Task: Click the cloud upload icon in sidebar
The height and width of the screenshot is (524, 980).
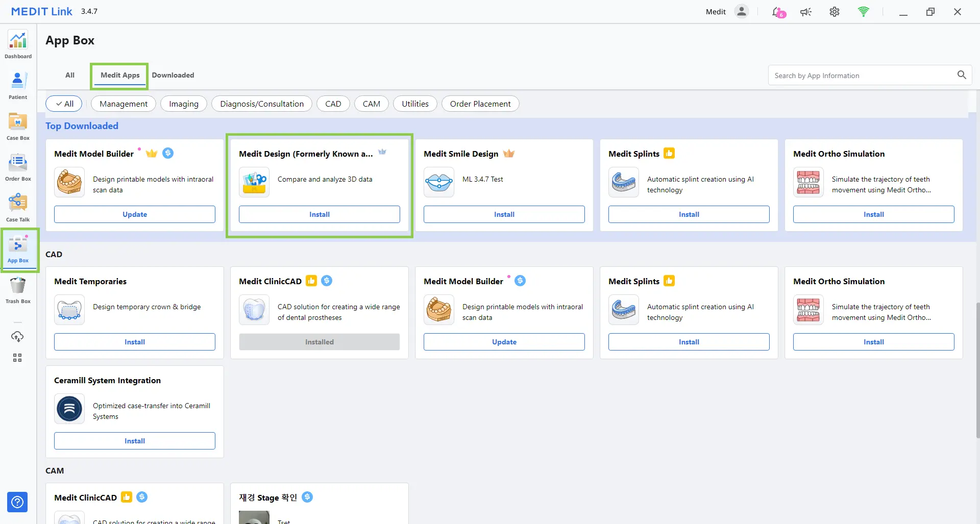Action: (x=17, y=337)
